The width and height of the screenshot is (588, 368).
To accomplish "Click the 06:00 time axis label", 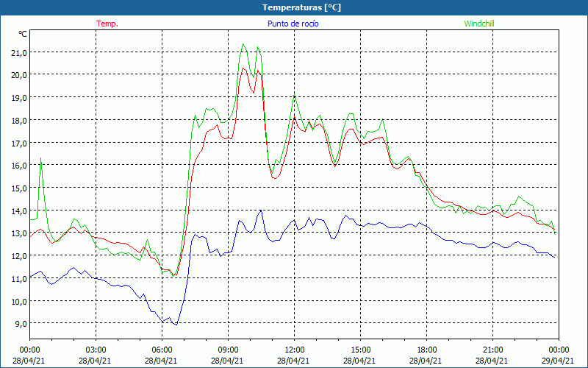I will click(x=162, y=350).
